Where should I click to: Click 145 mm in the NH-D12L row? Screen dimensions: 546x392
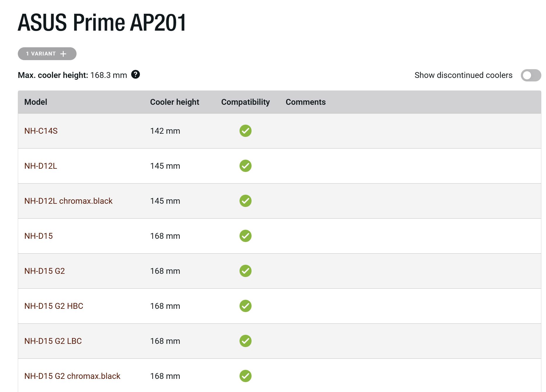click(165, 166)
